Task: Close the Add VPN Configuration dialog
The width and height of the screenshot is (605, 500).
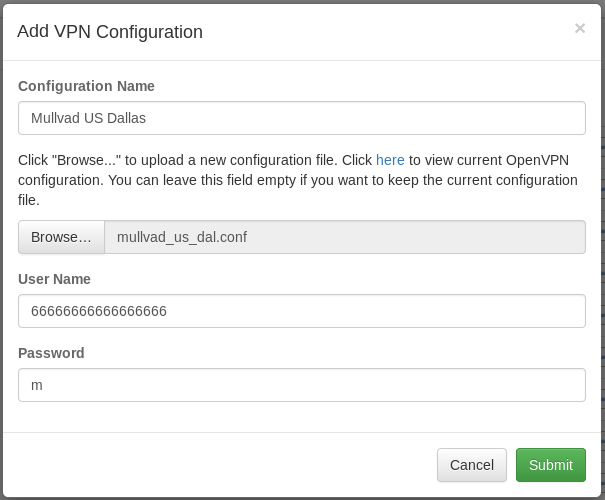Action: click(579, 29)
